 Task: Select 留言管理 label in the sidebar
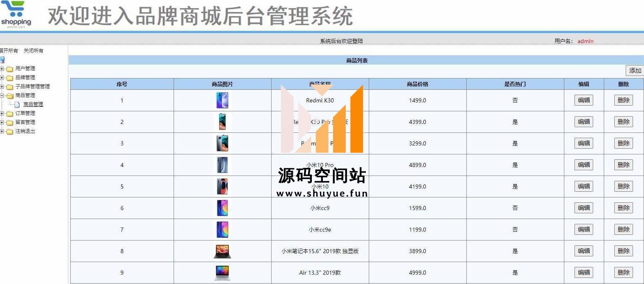click(25, 122)
